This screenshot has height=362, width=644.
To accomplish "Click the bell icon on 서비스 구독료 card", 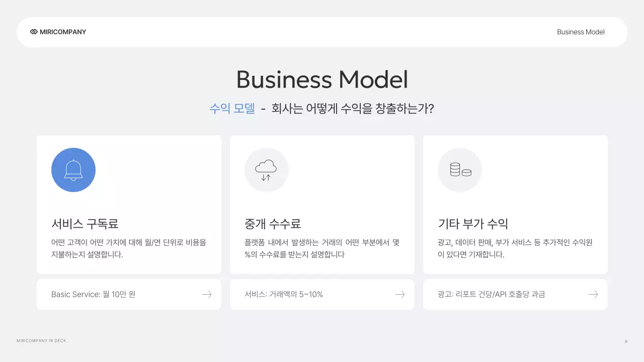I will click(73, 170).
